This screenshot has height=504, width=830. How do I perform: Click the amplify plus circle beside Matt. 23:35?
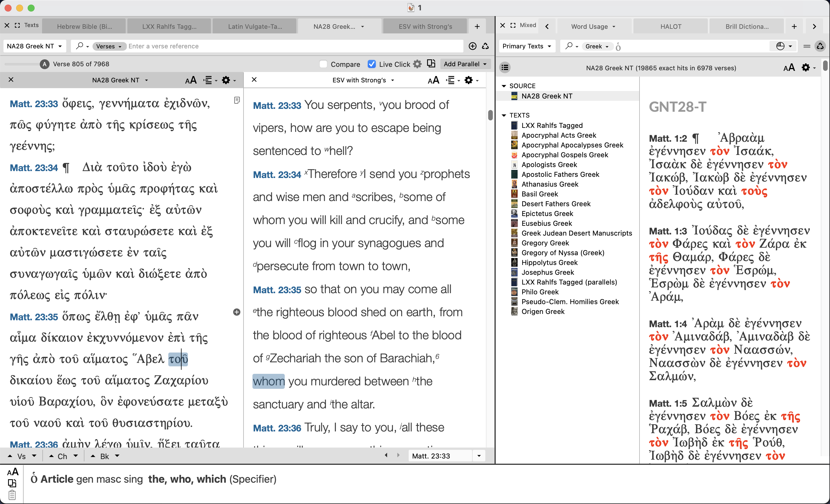[x=237, y=312]
